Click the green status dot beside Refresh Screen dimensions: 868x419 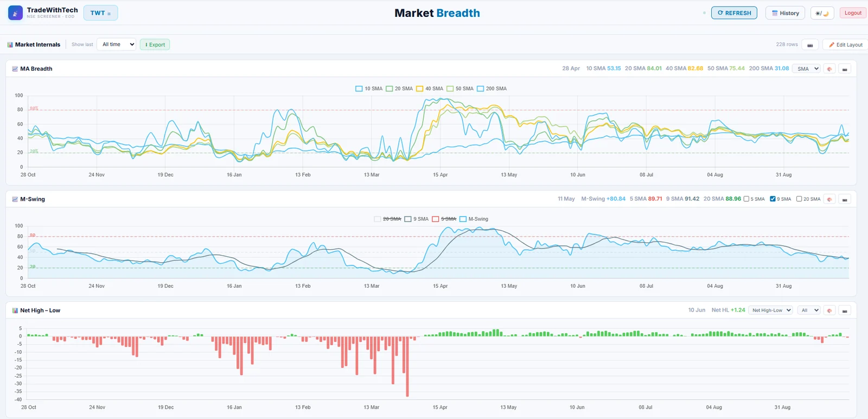[704, 13]
